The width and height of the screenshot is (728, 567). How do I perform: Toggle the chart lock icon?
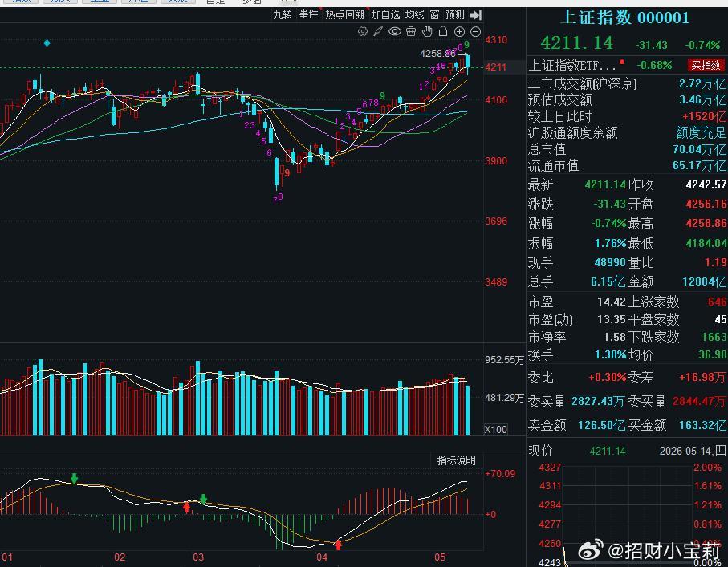tap(443, 31)
